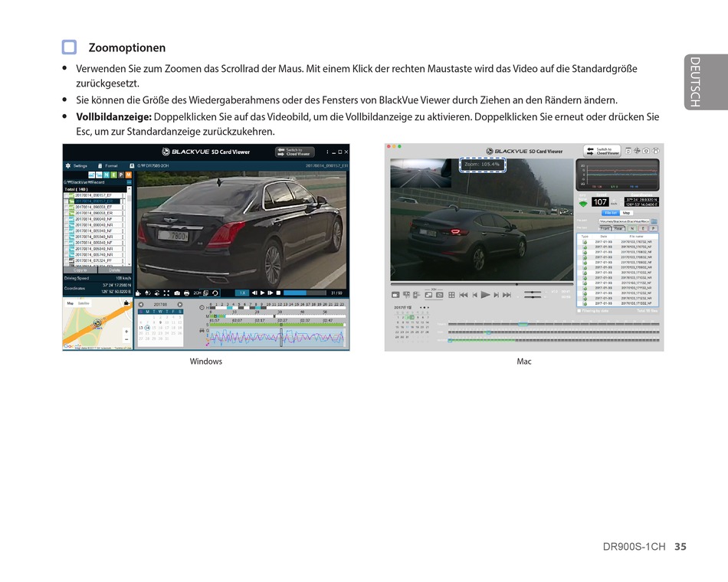Viewport: 728px width, 582px height.
Task: Click the file list scrollbar in Windows viewer
Action: point(129,227)
